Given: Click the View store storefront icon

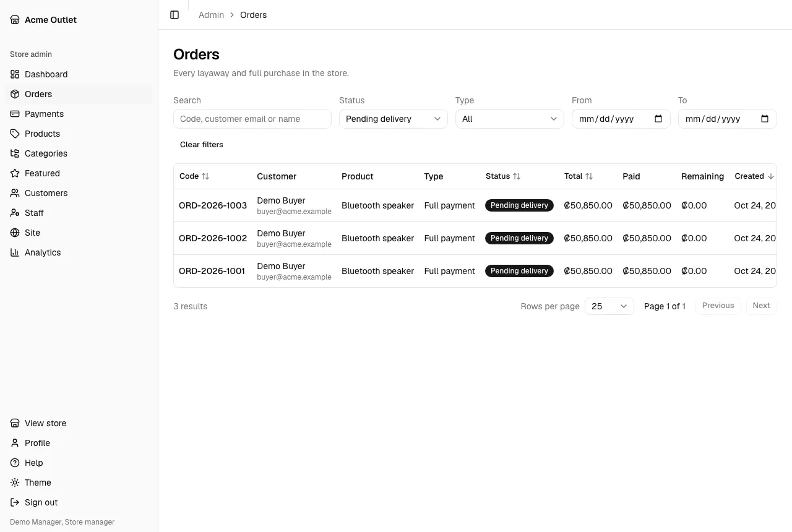Looking at the screenshot, I should click(15, 423).
